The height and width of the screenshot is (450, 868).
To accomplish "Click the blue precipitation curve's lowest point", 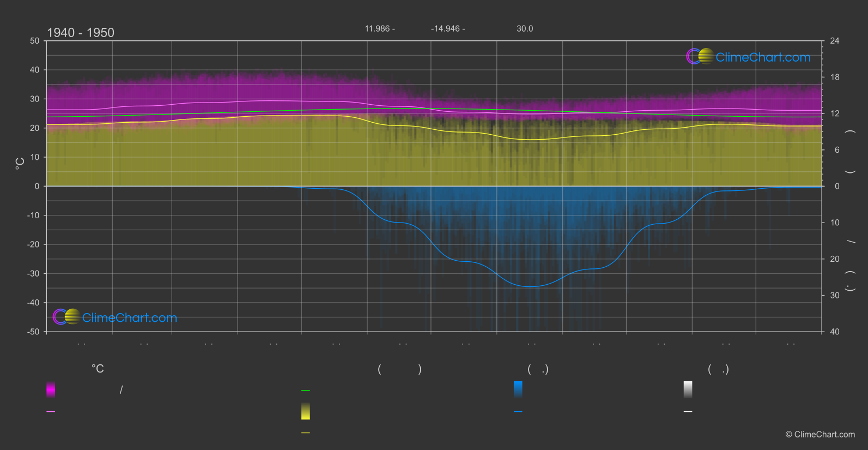I will [530, 286].
